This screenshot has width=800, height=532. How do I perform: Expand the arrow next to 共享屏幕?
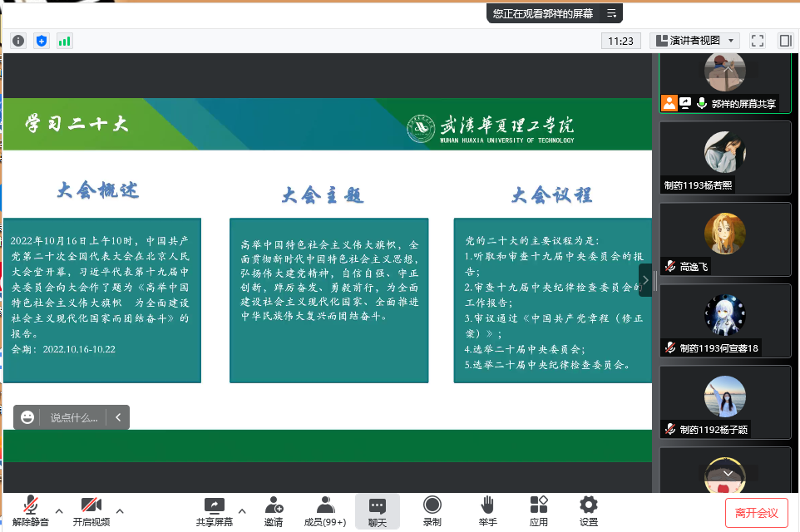[242, 510]
